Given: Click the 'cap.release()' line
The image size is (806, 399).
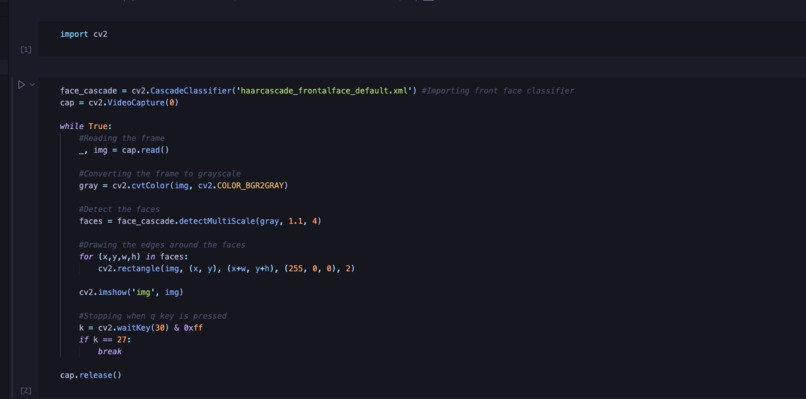Looking at the screenshot, I should click(x=90, y=375).
